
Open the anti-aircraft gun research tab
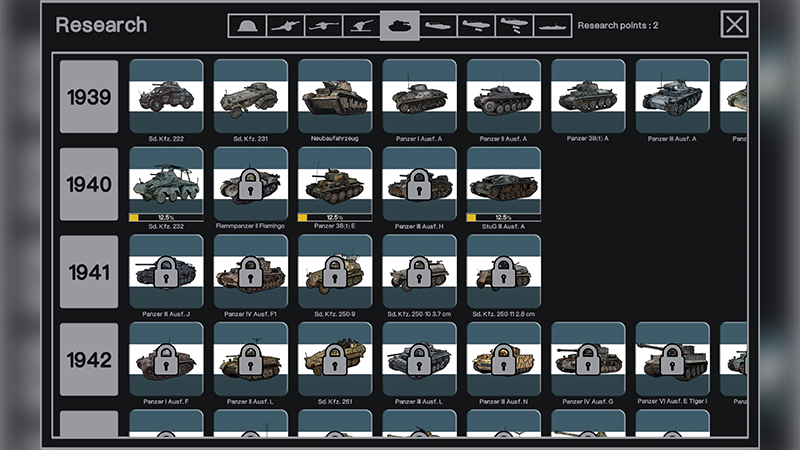click(362, 26)
